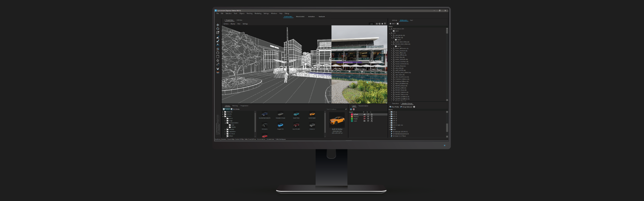Open the Camera viewport menu

tap(226, 24)
